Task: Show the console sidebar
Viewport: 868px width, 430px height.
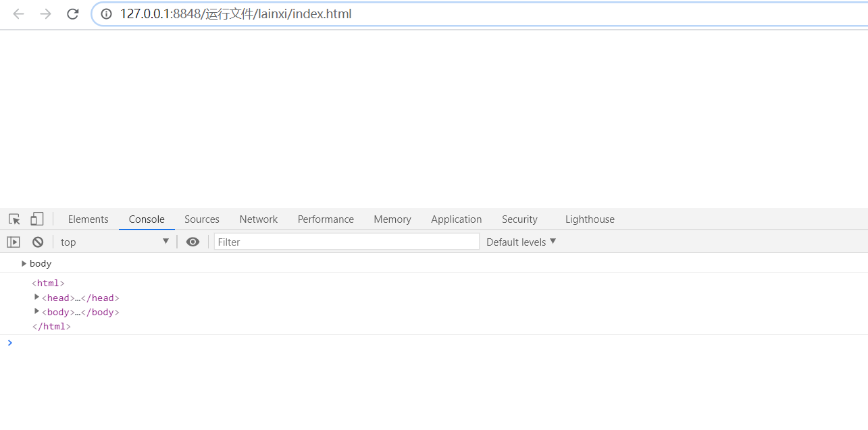Action: pyautogui.click(x=14, y=242)
